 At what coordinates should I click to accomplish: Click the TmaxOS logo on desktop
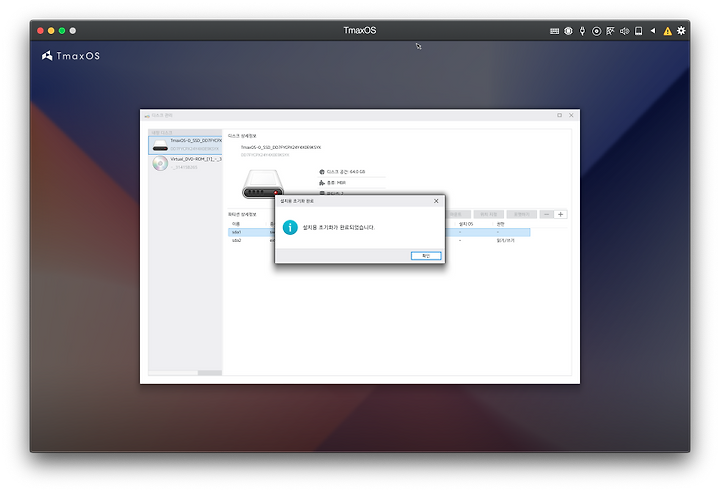point(71,56)
